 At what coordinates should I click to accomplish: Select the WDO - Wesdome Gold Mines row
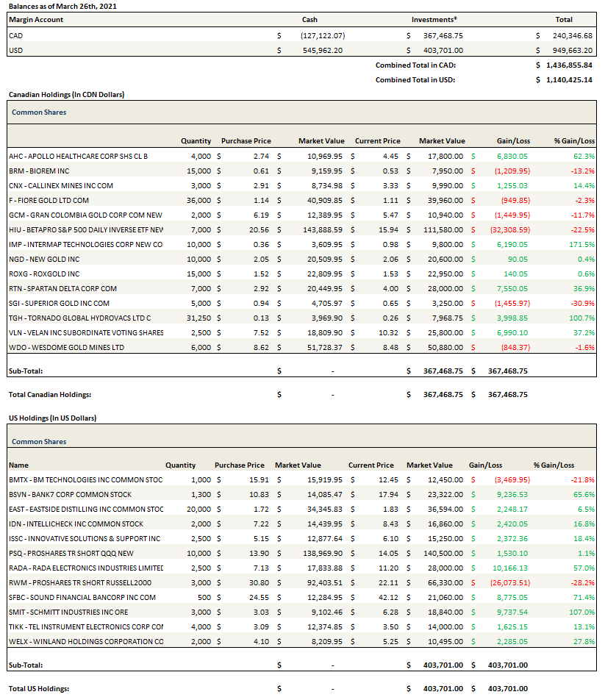(x=66, y=347)
